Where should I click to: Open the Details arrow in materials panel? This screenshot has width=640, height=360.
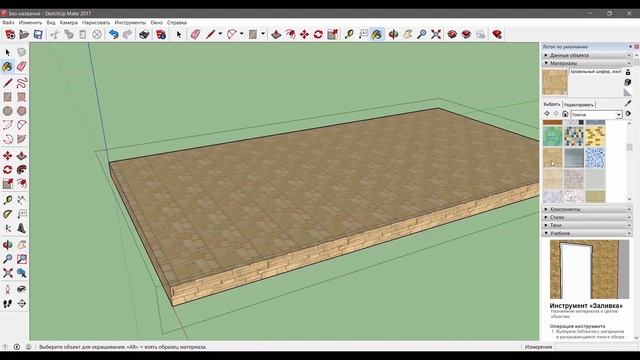tap(628, 114)
